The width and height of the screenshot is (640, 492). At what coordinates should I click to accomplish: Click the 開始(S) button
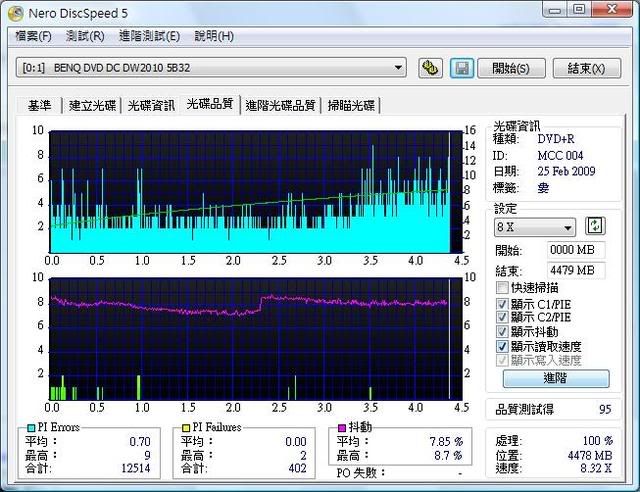click(511, 68)
